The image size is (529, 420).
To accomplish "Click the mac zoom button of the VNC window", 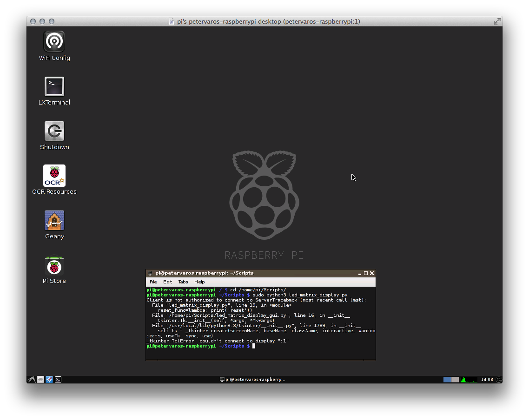I will 52,21.
